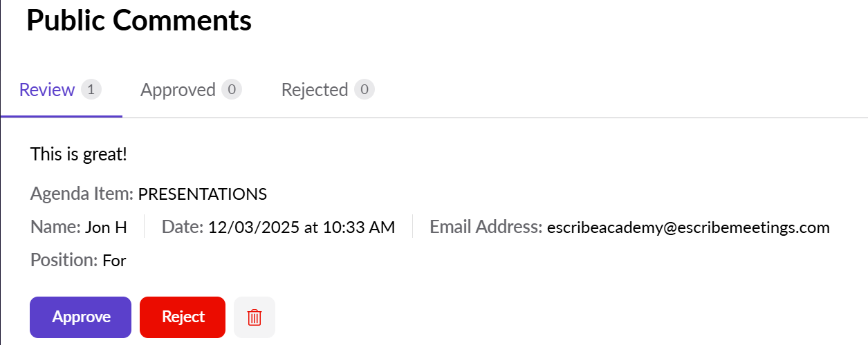This screenshot has height=345, width=868.
Task: Click the Public Comments heading
Action: (139, 21)
